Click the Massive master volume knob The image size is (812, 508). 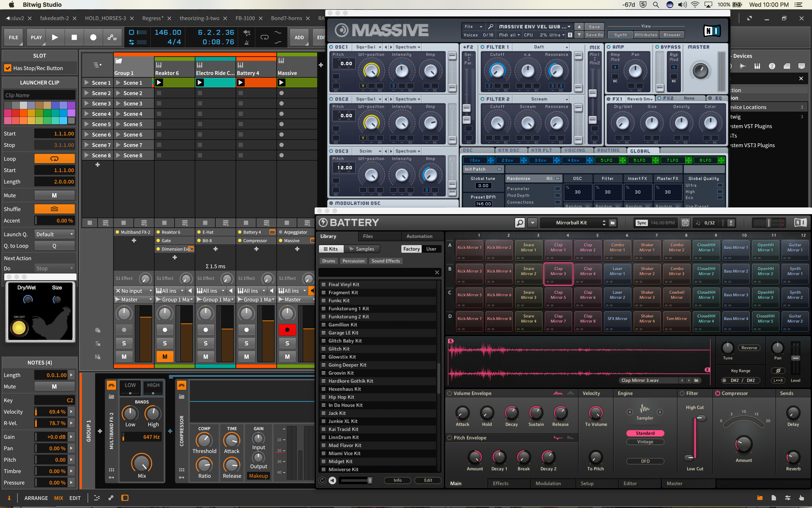[x=700, y=70]
